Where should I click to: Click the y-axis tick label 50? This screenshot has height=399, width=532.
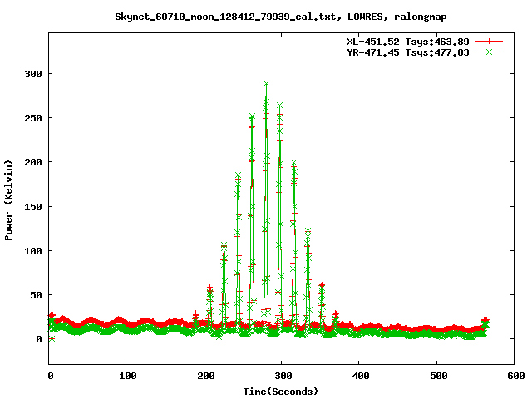click(37, 295)
